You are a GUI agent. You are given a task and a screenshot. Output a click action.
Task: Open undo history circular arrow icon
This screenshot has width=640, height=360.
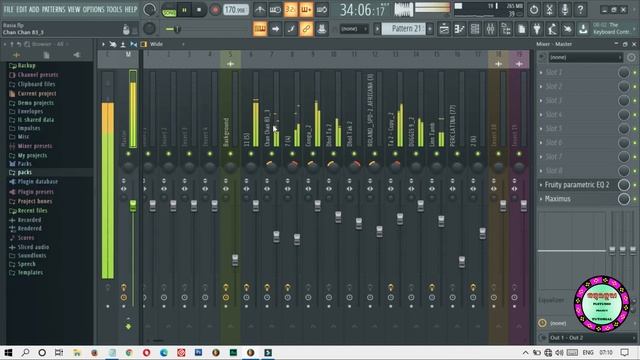534,10
